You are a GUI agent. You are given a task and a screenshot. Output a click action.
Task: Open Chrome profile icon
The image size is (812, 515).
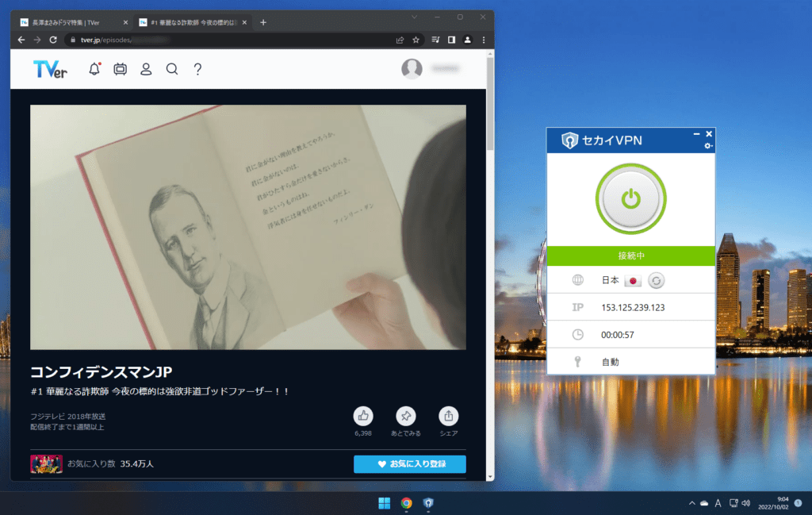click(x=468, y=40)
